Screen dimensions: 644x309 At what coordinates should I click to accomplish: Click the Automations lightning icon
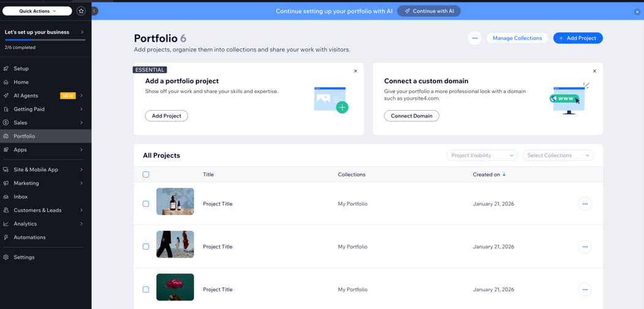pos(6,237)
